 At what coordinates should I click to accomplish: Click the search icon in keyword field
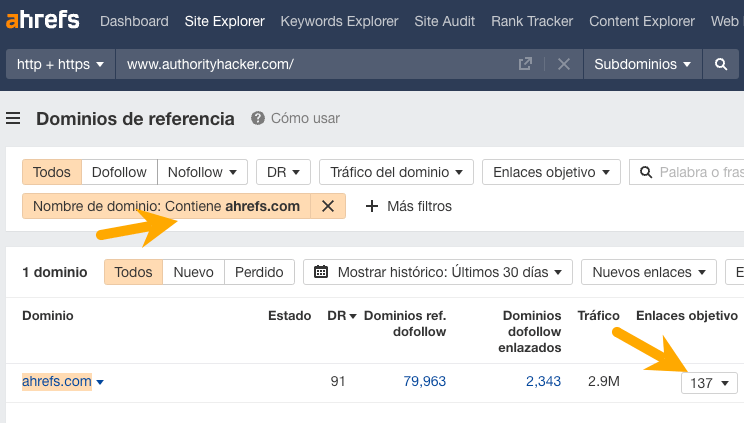(x=646, y=172)
